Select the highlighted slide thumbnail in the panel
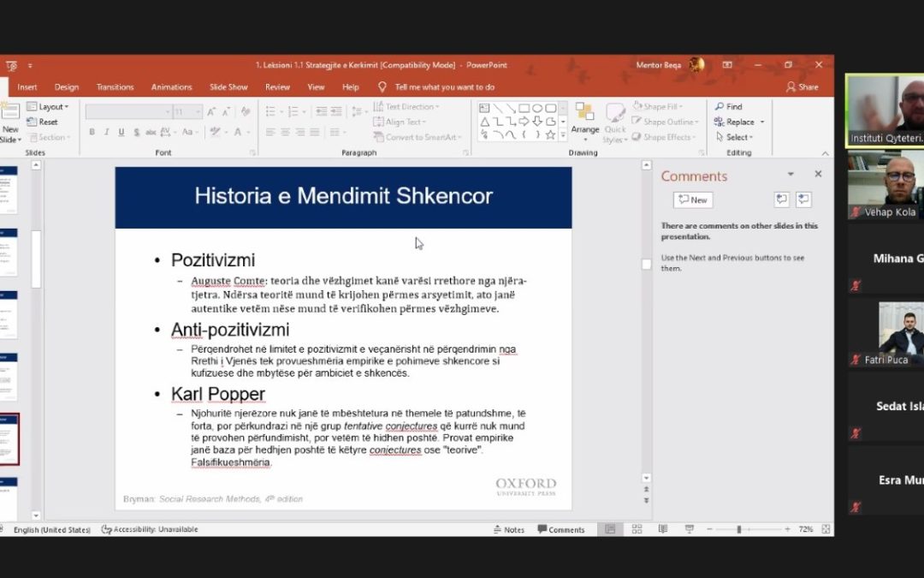 point(8,438)
